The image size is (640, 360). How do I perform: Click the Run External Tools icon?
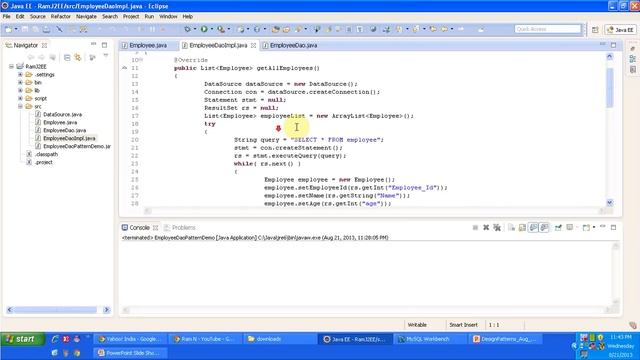(x=221, y=29)
